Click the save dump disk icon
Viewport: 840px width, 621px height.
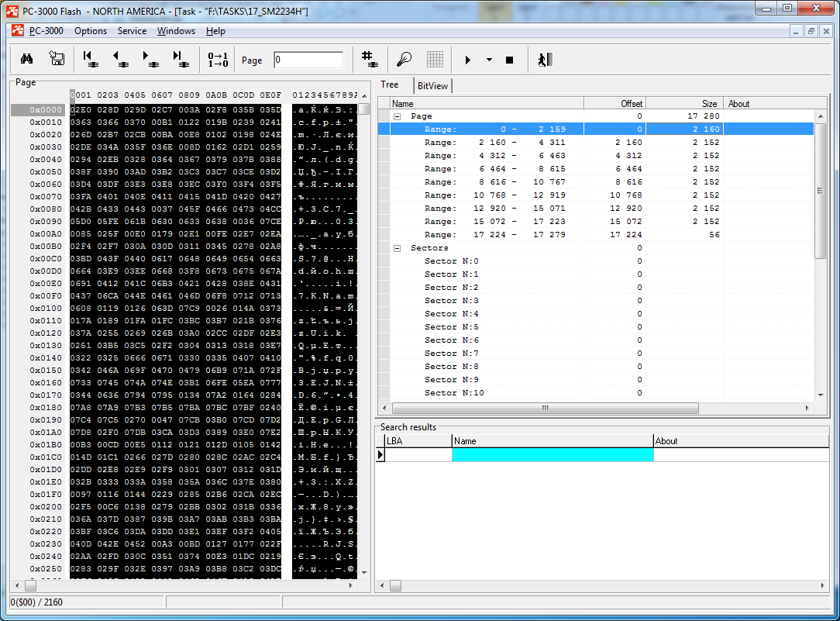point(57,60)
